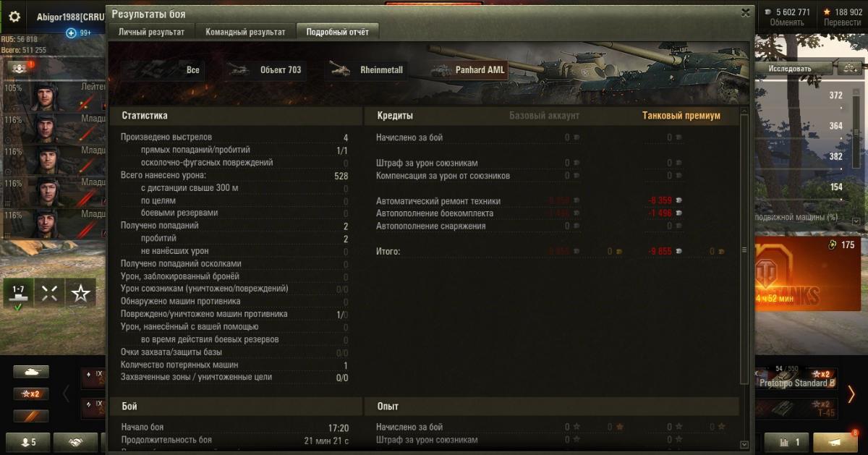Select the 1-7 platoon level button
Image resolution: width=868 pixels, height=455 pixels.
click(17, 293)
